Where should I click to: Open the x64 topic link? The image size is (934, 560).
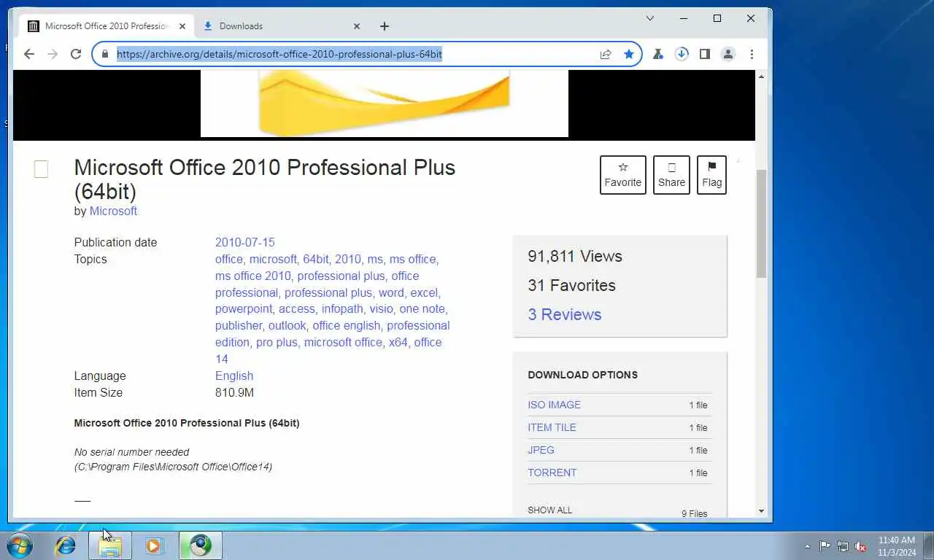point(398,342)
